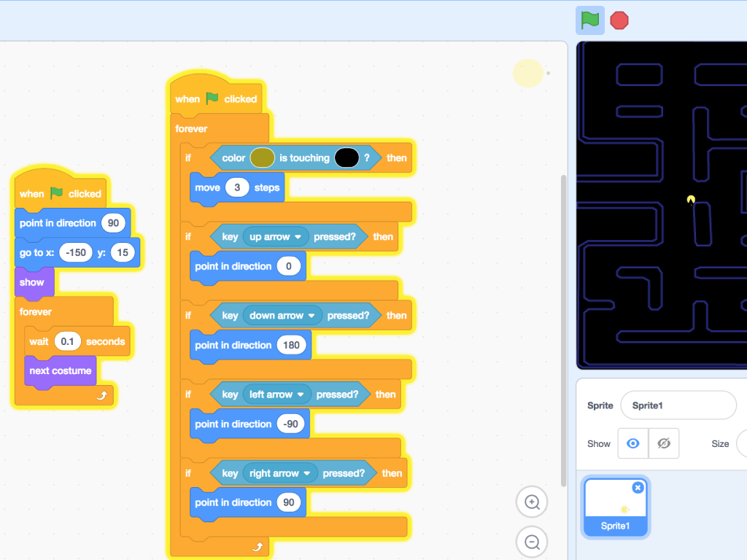Screen dimensions: 747x560
Task: Open the up arrow key dropdown
Action: [x=275, y=237]
